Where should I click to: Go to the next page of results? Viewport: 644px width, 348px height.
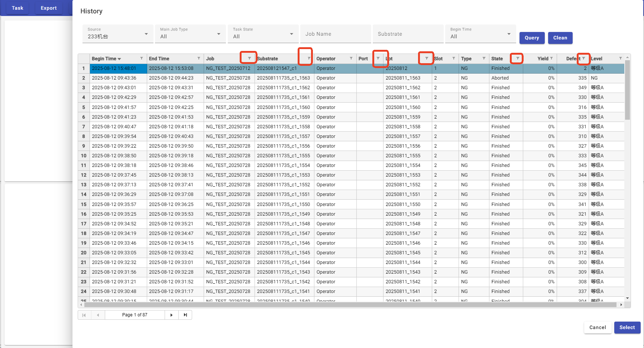[x=171, y=315]
